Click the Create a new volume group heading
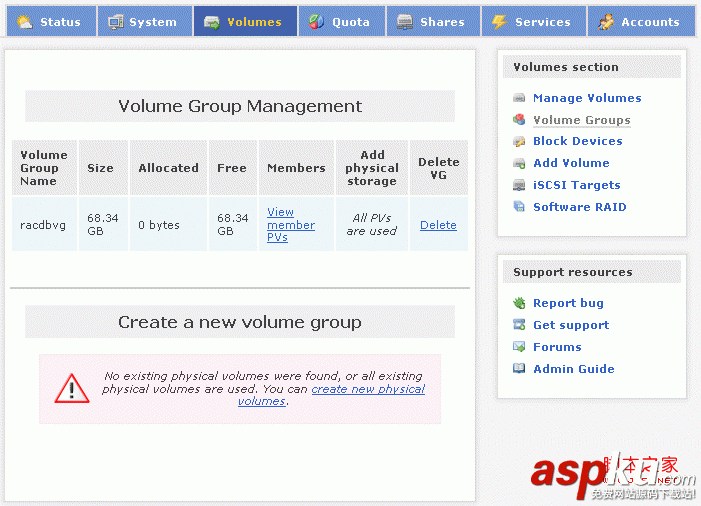 pos(240,322)
